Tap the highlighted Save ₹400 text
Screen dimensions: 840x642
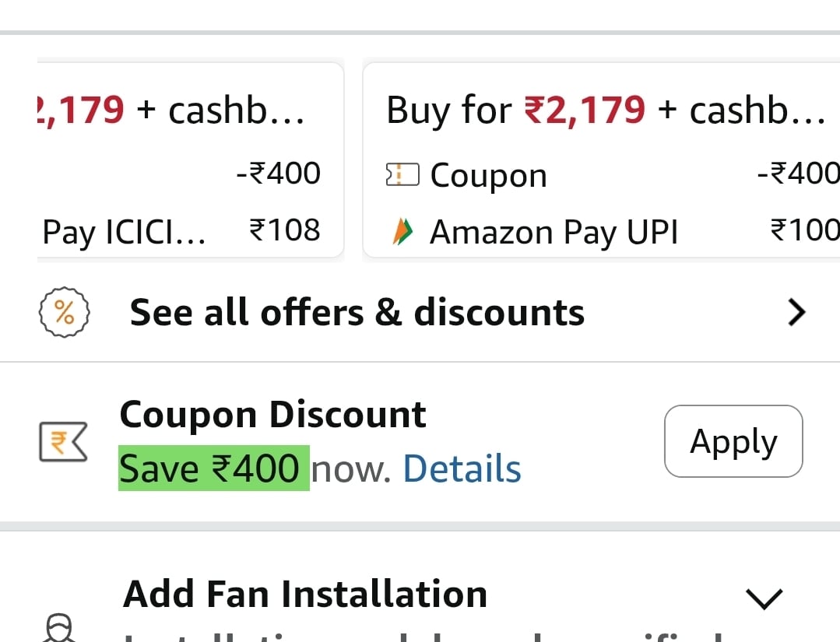click(x=213, y=469)
